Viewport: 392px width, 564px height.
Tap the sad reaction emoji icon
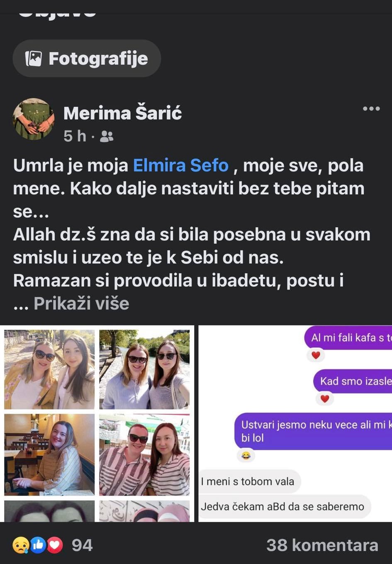click(21, 545)
